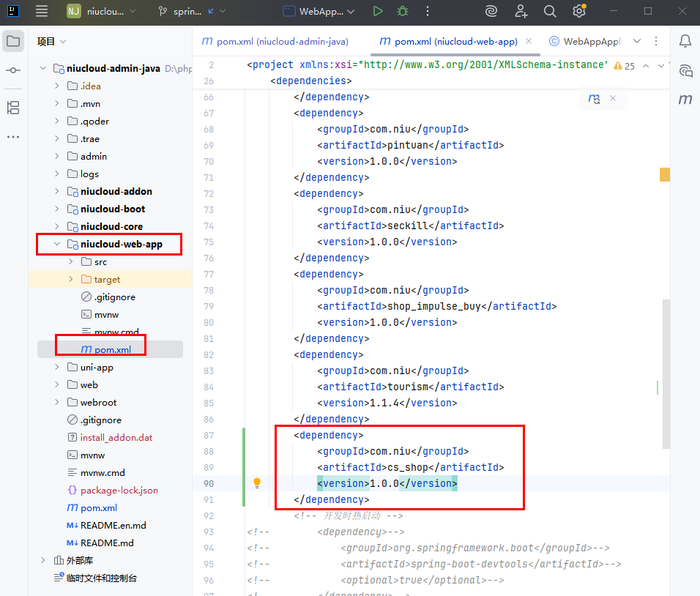Click the editor vertical scrollbar thumb
This screenshot has height=596, width=700.
(x=666, y=373)
